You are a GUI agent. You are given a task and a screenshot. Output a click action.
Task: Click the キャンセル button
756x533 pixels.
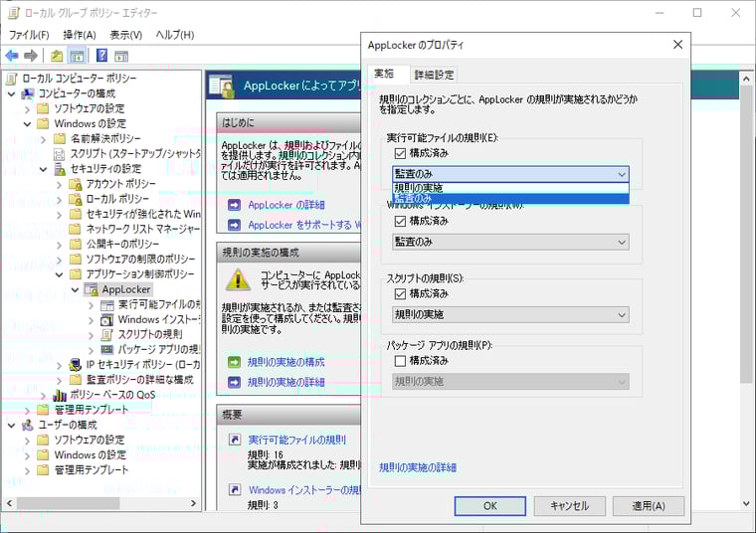(x=569, y=506)
